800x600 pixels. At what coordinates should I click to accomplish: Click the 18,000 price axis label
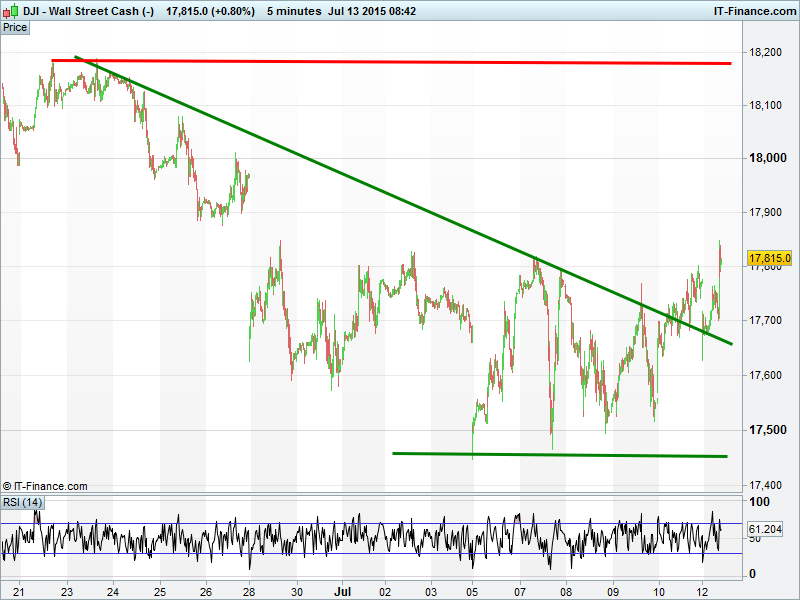767,158
